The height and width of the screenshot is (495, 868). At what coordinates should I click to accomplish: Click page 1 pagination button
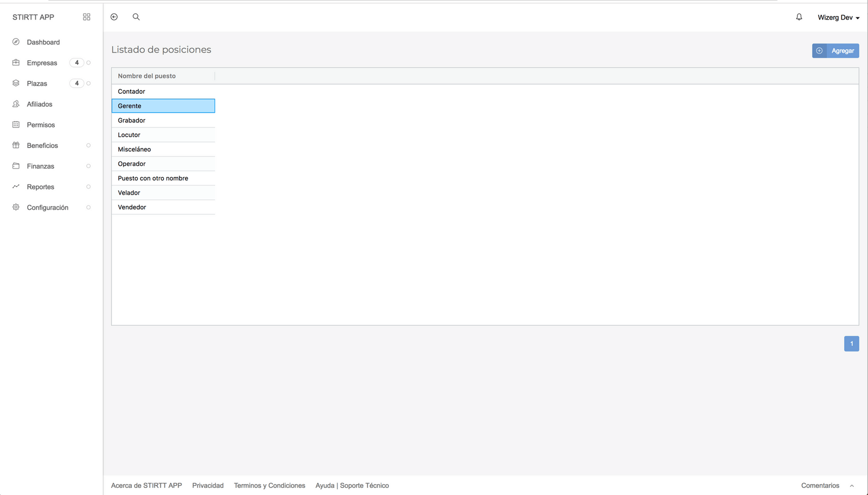tap(851, 344)
